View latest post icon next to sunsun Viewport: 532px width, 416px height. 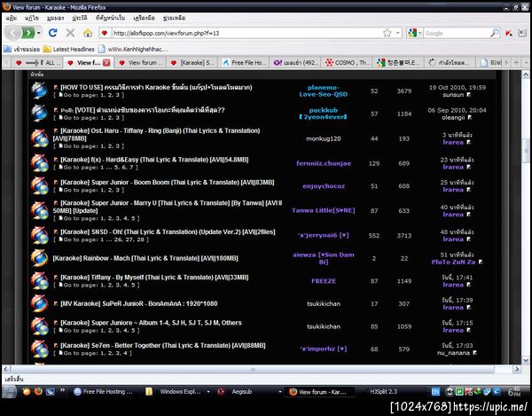[x=469, y=95]
